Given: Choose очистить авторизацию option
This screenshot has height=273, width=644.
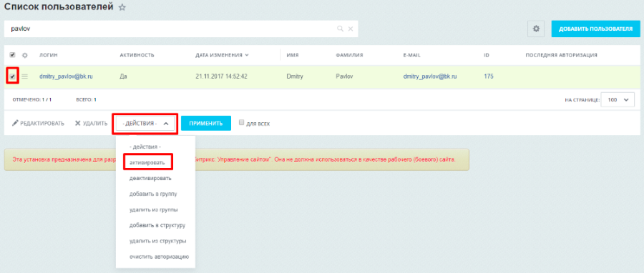Looking at the screenshot, I should pos(160,257).
